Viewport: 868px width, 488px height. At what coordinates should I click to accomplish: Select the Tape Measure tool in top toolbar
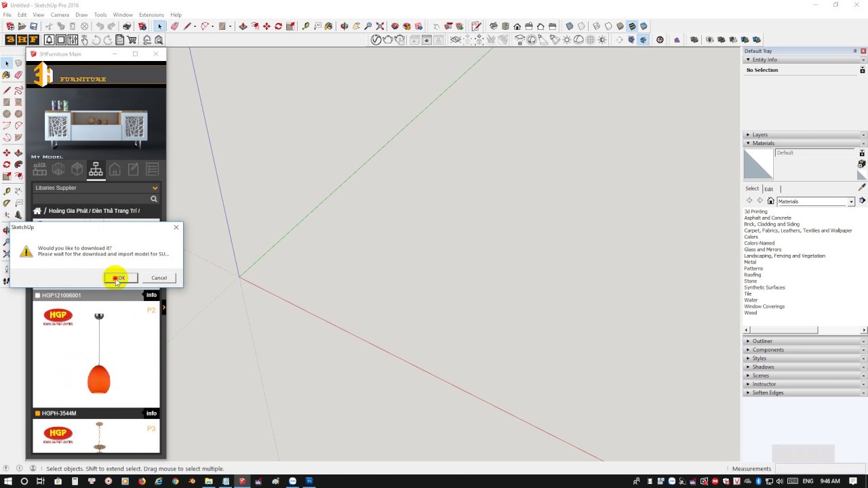click(305, 26)
